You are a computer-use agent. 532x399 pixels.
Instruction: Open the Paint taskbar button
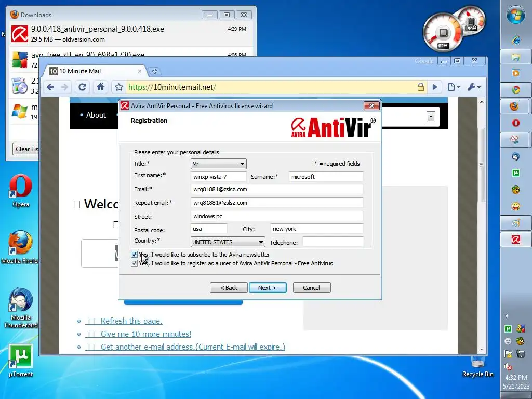click(x=516, y=223)
